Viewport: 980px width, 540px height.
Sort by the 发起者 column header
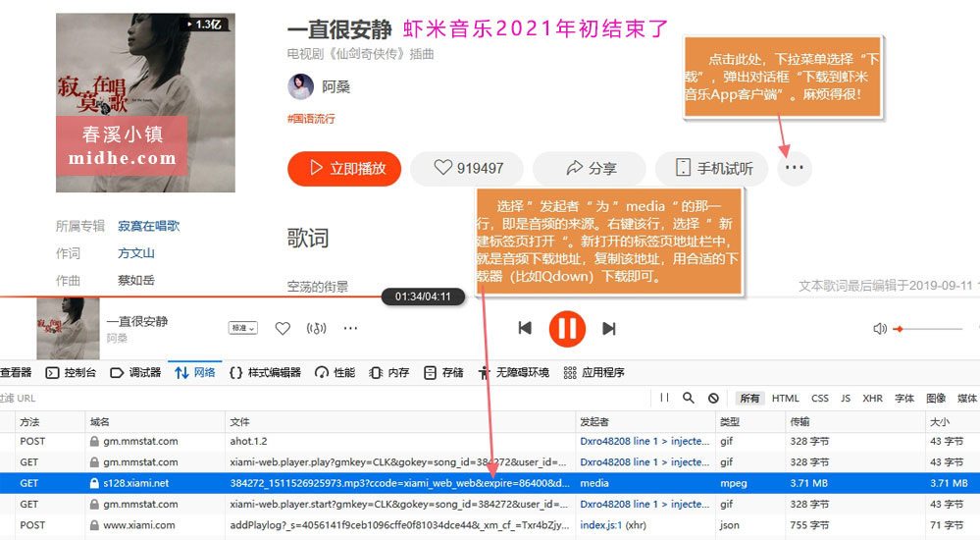(645, 422)
